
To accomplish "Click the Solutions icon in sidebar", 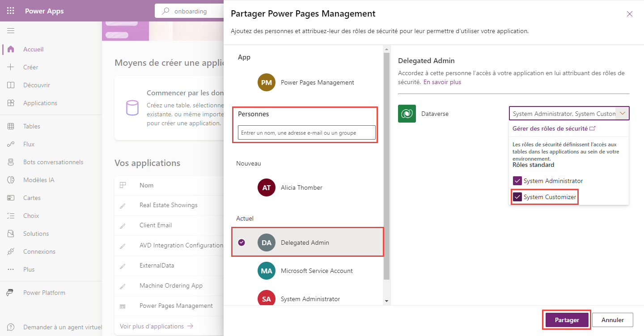I will (11, 234).
